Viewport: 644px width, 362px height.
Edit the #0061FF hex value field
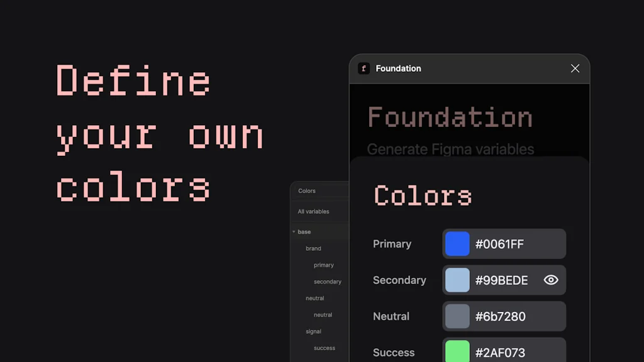[500, 244]
